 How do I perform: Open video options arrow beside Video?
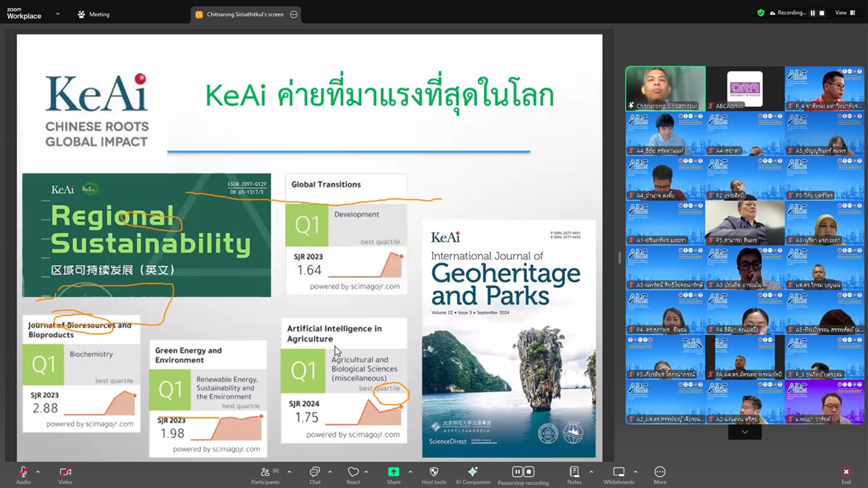click(x=80, y=472)
